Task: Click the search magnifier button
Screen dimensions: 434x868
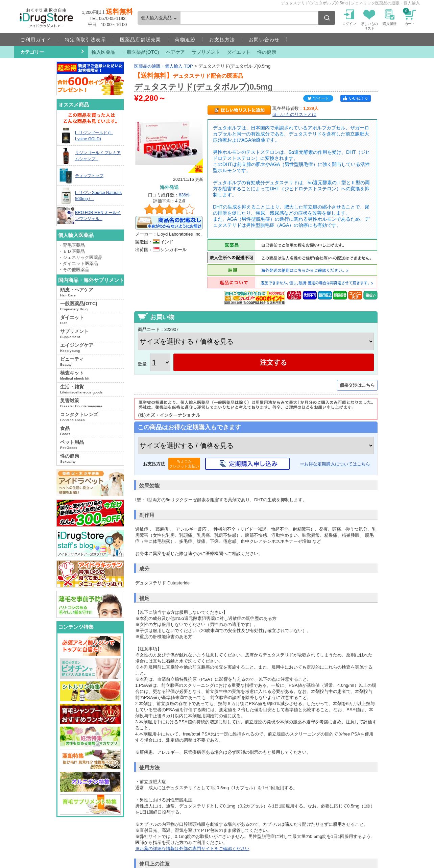Action: click(327, 18)
